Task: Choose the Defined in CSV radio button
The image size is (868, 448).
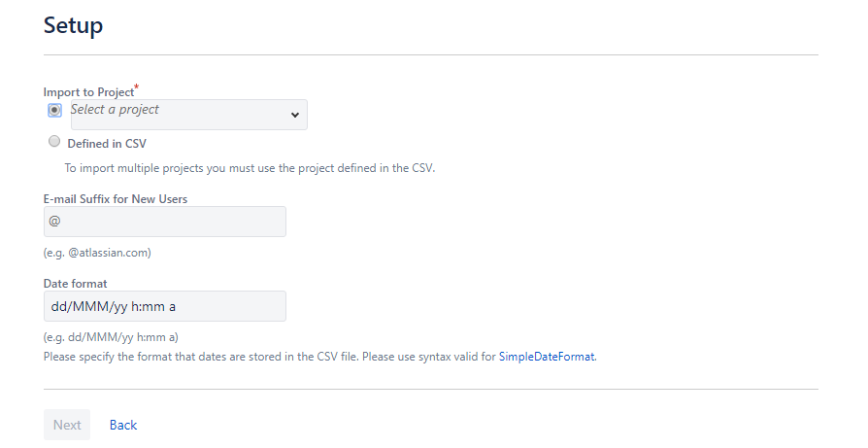Action: (54, 141)
